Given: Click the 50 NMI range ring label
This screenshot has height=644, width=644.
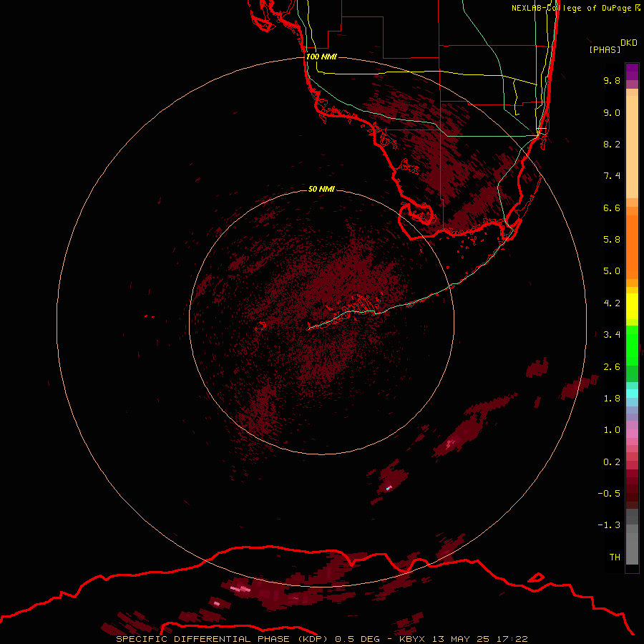Looking at the screenshot, I should (x=321, y=190).
